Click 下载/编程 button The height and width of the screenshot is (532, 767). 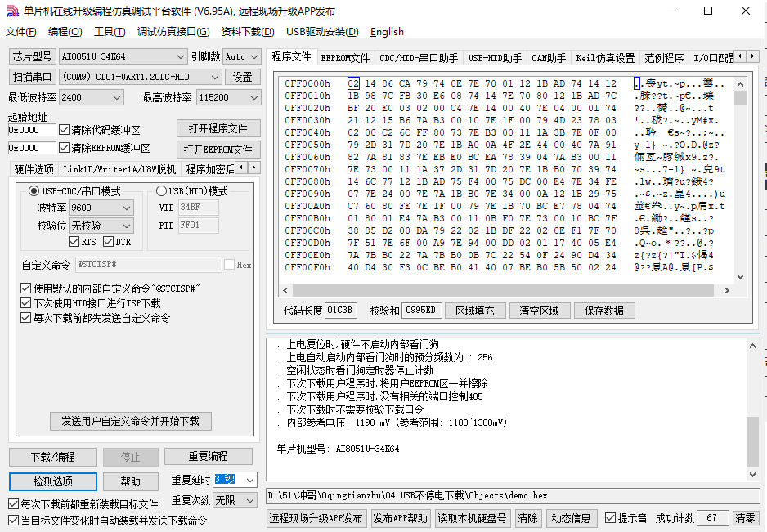(x=53, y=457)
